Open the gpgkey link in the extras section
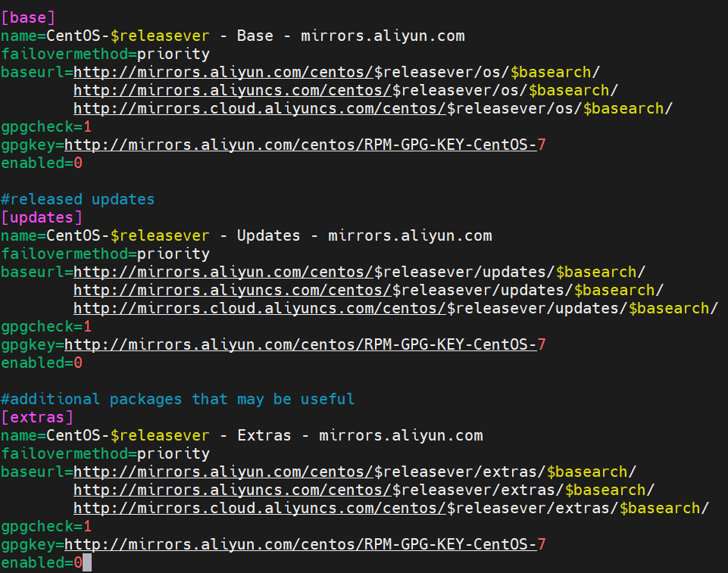This screenshot has width=728, height=573. coord(305,544)
